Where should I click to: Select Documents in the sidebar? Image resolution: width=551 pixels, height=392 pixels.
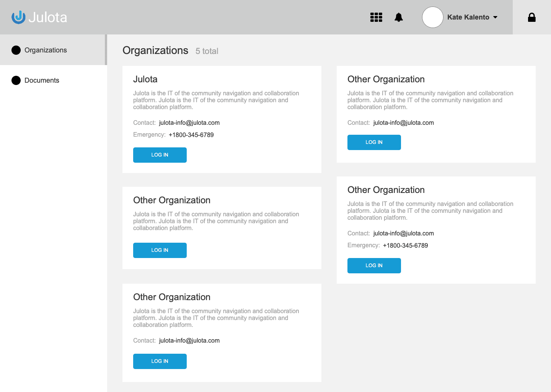(x=53, y=80)
